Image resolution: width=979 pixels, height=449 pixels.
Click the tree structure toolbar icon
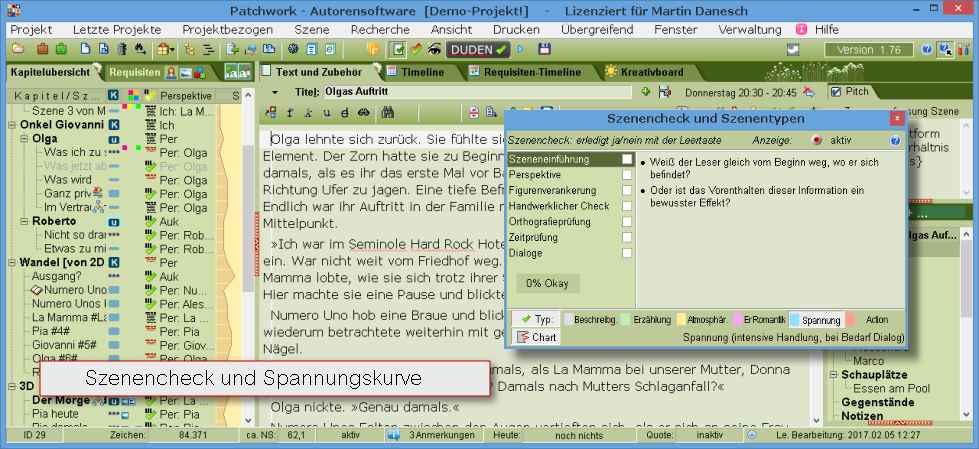(190, 49)
